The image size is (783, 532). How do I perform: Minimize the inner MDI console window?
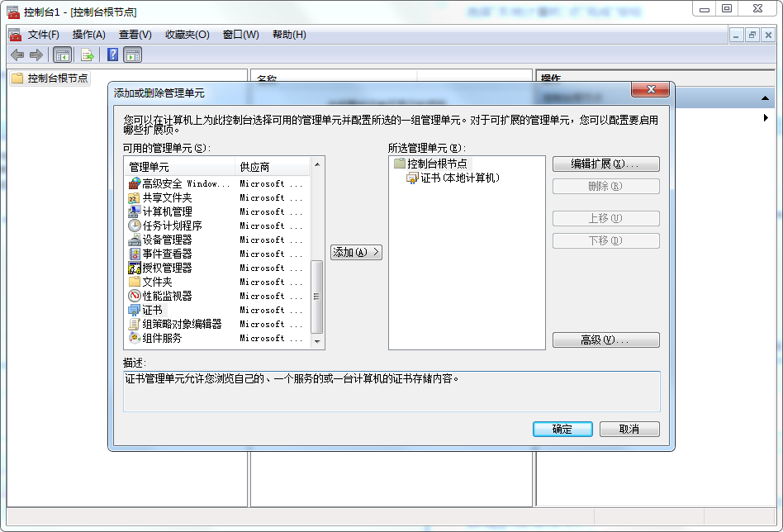(x=736, y=35)
